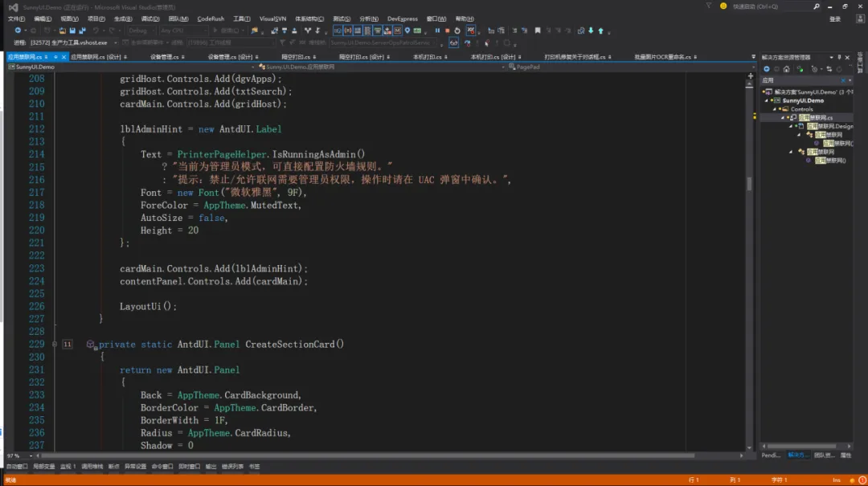This screenshot has width=868, height=486.
Task: Click the editor vertical scrollbar thumb
Action: pos(750,184)
